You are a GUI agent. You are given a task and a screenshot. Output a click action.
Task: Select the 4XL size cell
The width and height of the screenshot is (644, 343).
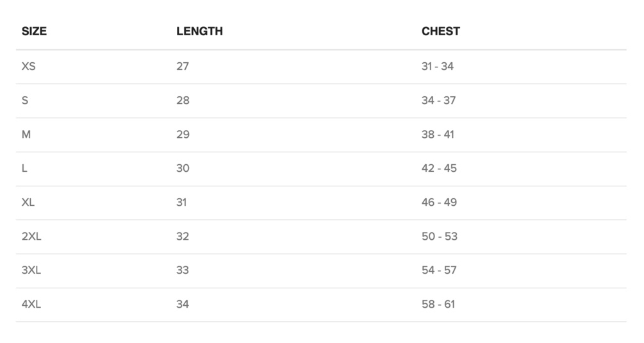(31, 304)
